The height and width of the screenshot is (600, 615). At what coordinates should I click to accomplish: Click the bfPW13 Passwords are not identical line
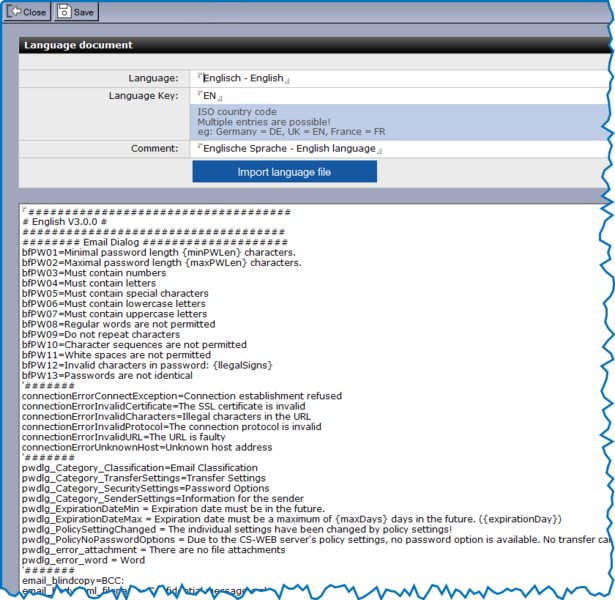pos(108,375)
